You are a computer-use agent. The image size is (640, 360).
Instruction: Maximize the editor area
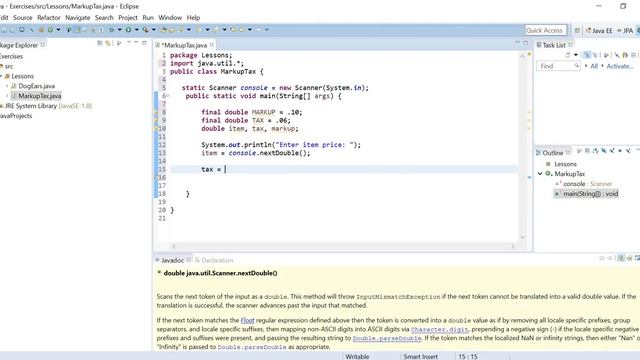[x=526, y=42]
